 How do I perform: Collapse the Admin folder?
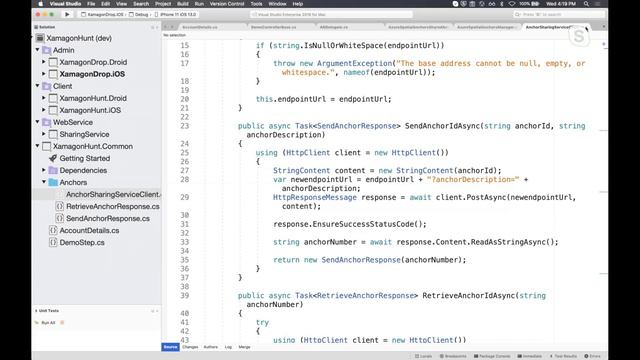click(x=38, y=50)
